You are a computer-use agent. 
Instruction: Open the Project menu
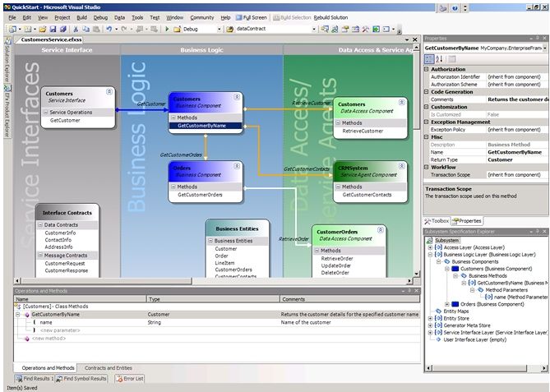pyautogui.click(x=62, y=17)
